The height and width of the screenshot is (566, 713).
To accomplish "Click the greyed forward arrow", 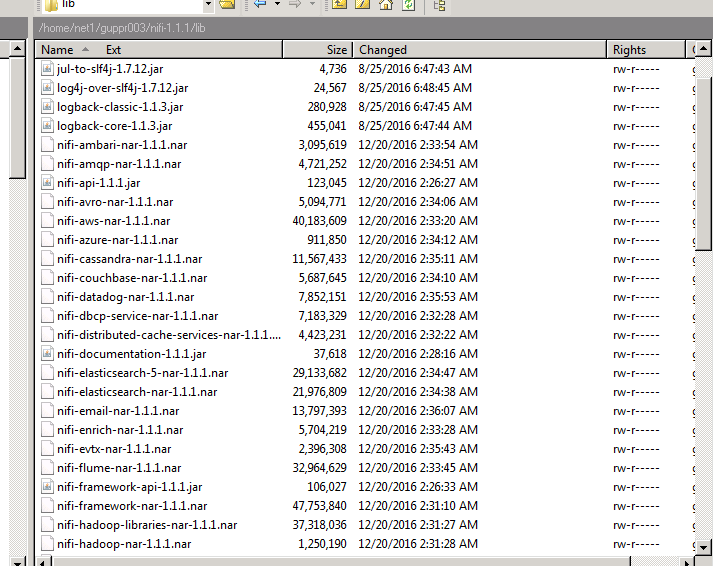I will 295,4.
